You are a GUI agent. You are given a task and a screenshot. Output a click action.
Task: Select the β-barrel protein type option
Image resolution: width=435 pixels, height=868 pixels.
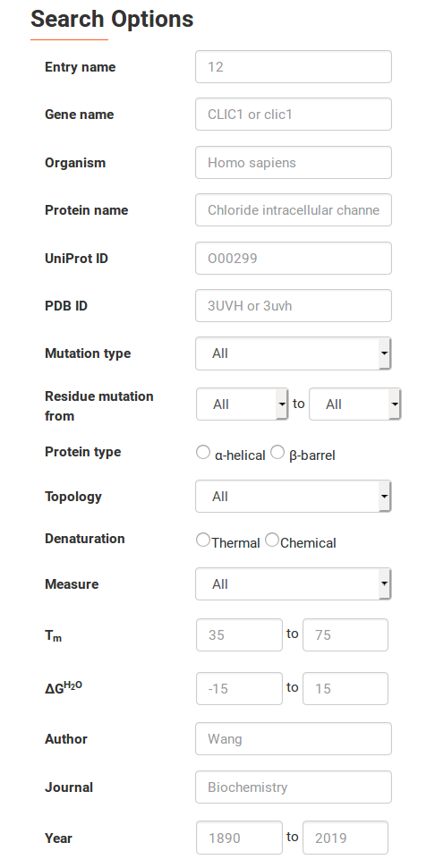point(277,452)
